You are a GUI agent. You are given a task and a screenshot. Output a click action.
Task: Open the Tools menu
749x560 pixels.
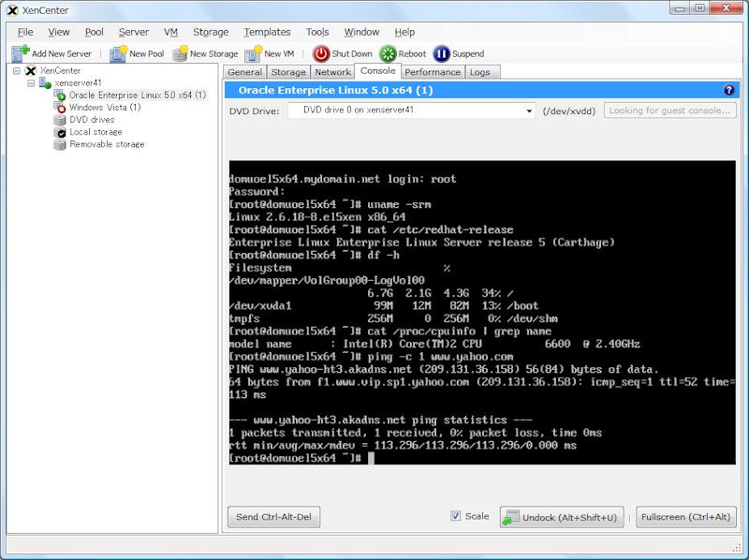click(317, 32)
